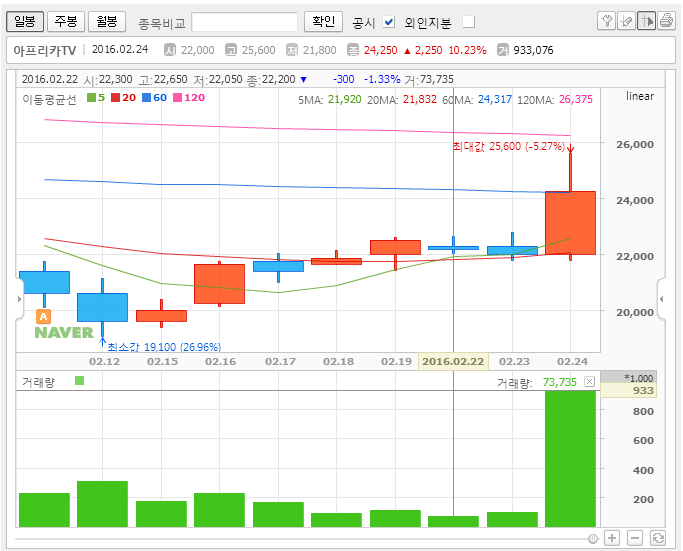Image resolution: width=683 pixels, height=551 pixels.
Task: Click the orange A disclosure marker
Action: pos(44,316)
